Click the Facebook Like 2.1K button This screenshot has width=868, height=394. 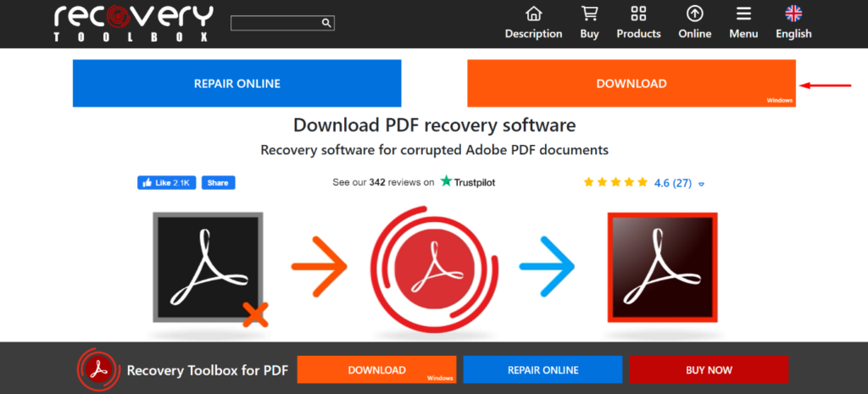167,183
